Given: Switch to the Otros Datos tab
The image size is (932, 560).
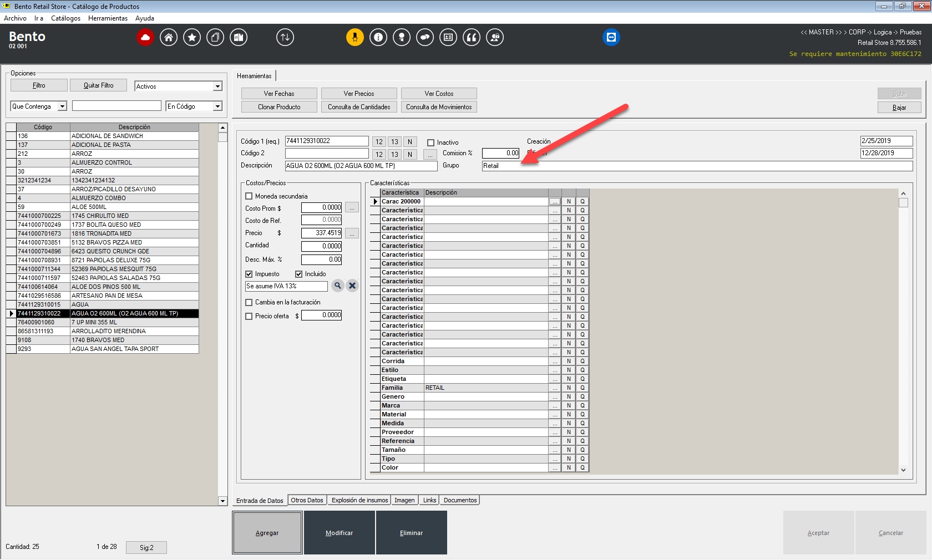Looking at the screenshot, I should [x=307, y=500].
